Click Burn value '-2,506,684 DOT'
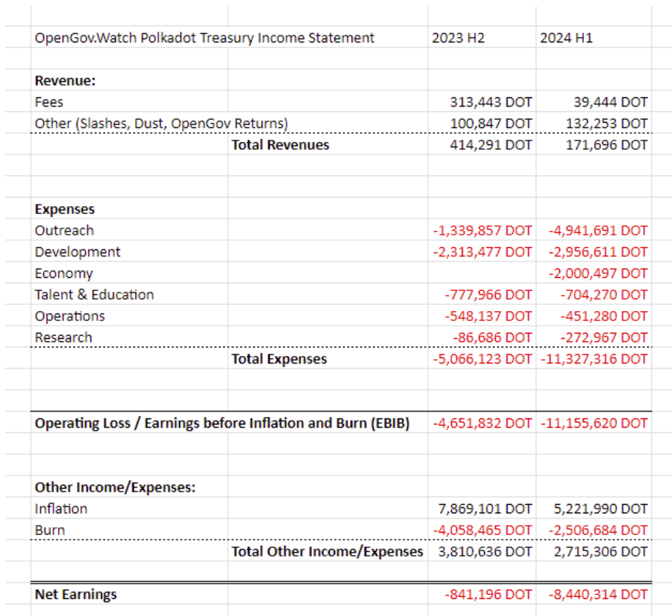Screen dimensions: 672x616 point(599,530)
